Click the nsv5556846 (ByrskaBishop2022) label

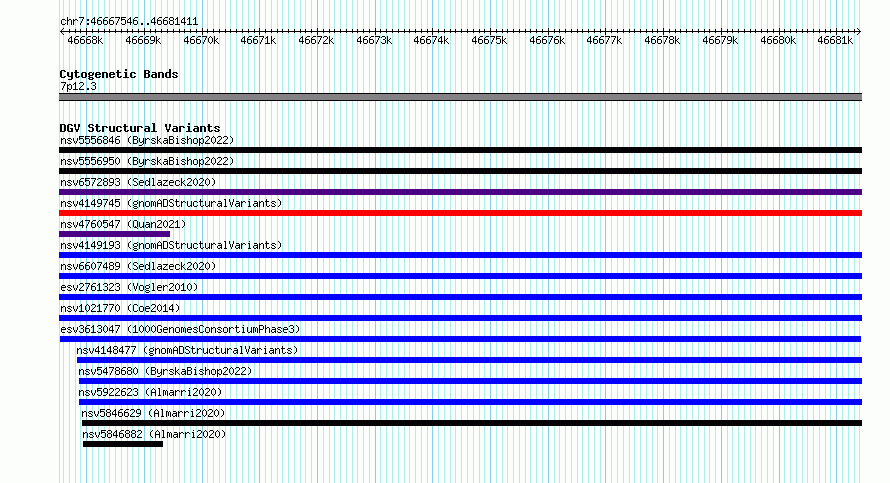click(x=147, y=140)
